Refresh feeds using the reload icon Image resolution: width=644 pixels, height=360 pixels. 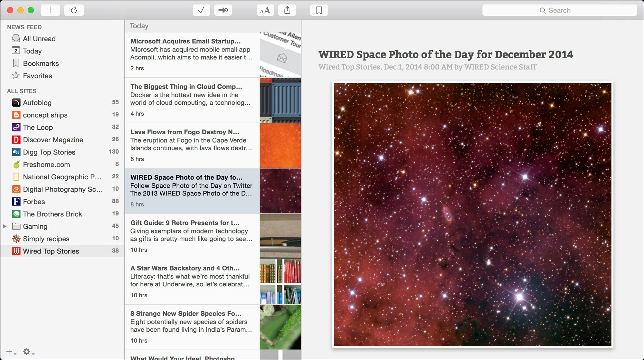pos(74,10)
